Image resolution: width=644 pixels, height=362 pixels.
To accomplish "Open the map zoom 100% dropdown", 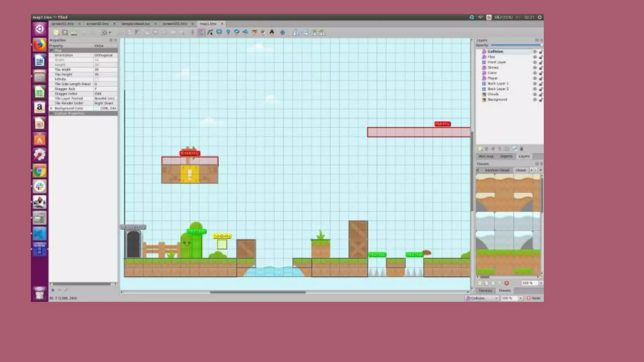I will (521, 298).
